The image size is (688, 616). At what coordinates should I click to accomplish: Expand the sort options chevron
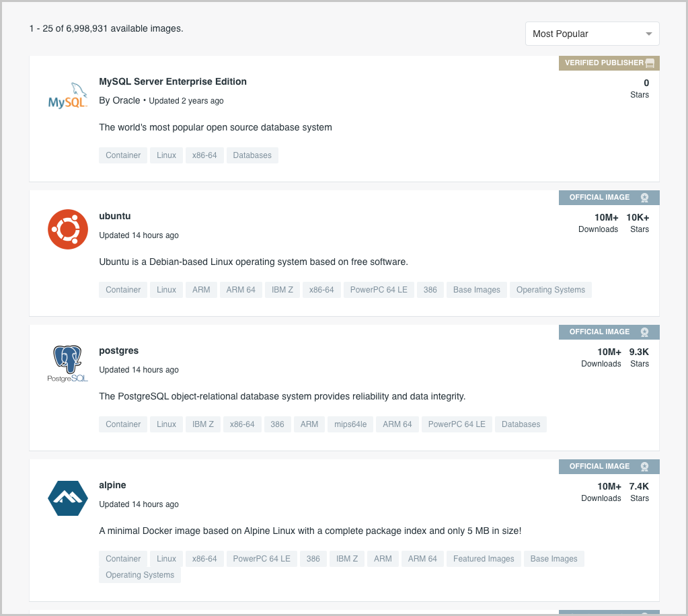pyautogui.click(x=648, y=33)
